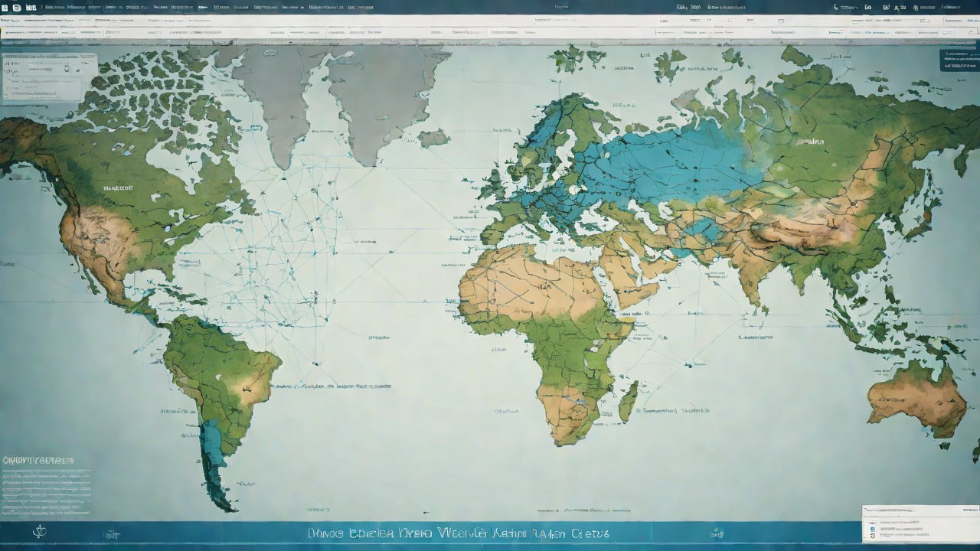Click the title text in the bottom blue bar
The height and width of the screenshot is (551, 980).
(x=458, y=533)
